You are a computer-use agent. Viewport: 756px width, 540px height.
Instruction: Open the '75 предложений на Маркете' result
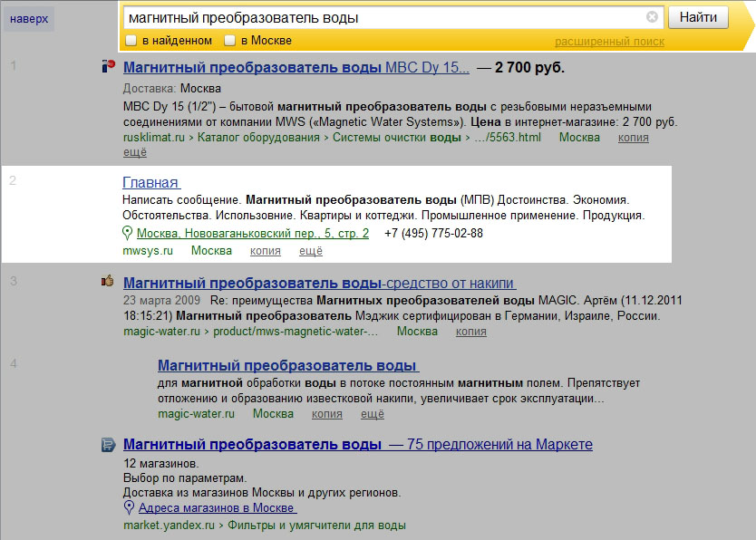(358, 444)
